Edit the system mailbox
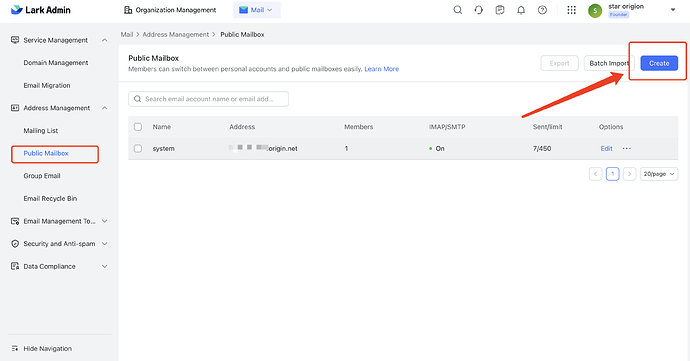Screen dimensions: 690x361 coord(606,148)
